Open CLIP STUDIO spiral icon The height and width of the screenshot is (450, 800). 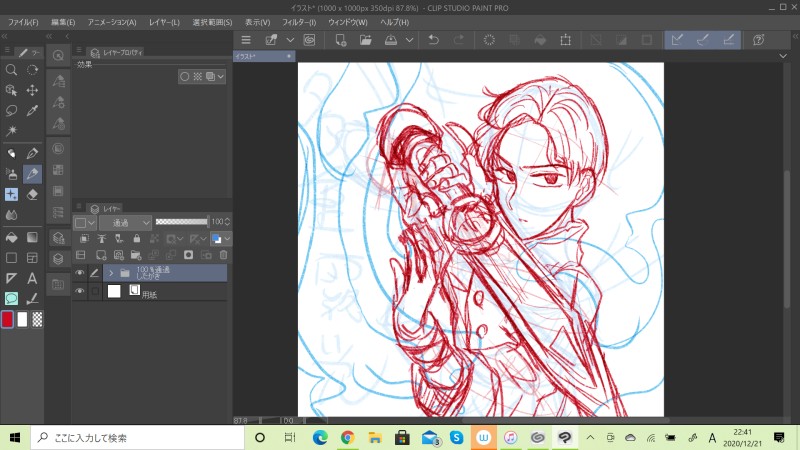tap(309, 40)
